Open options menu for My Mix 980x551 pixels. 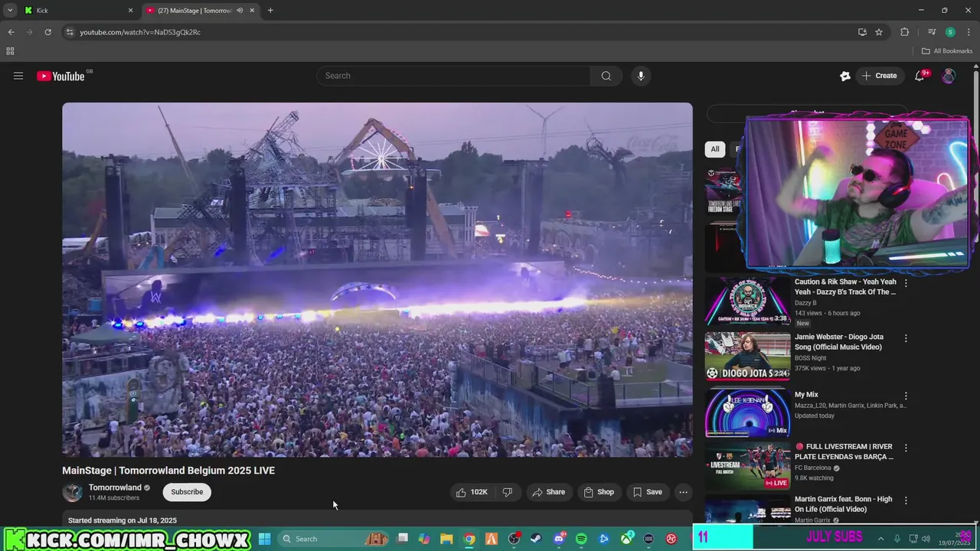(906, 396)
